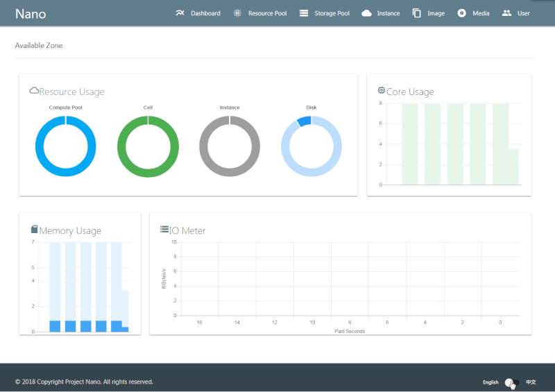Click the Dashboard gauge icon
The width and height of the screenshot is (555, 392).
point(180,13)
